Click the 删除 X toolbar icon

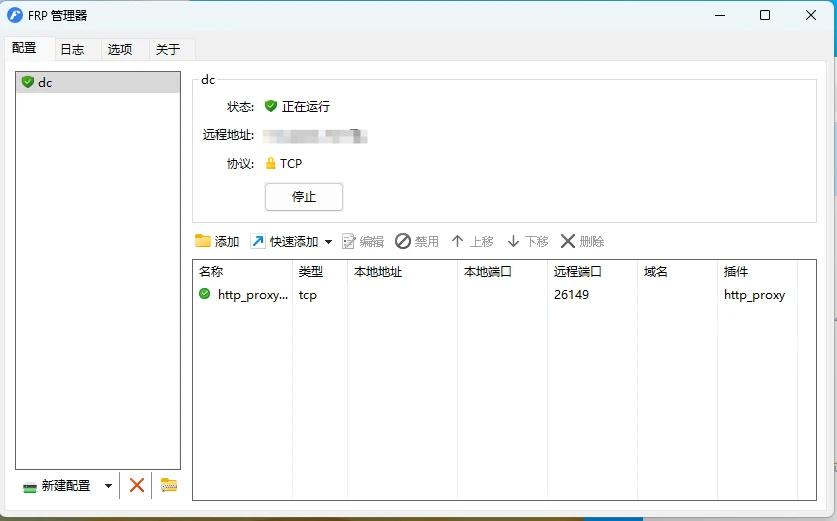point(567,241)
